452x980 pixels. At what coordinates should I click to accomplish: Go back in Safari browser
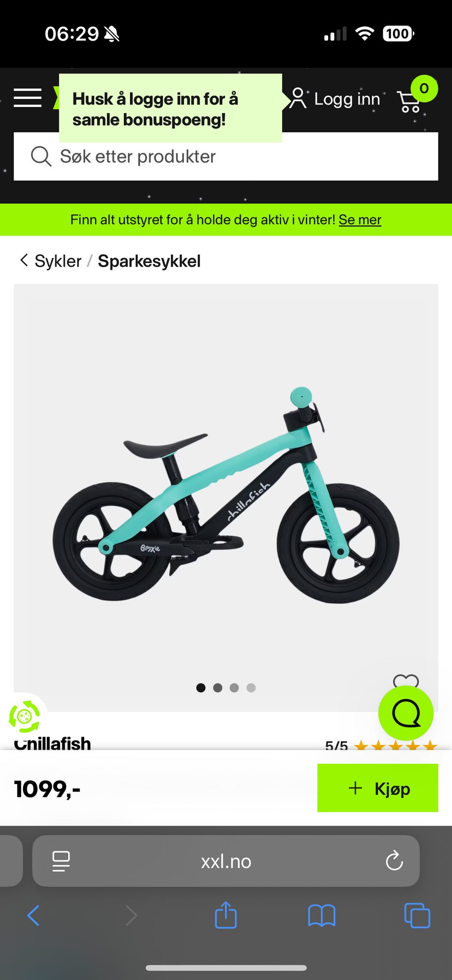[33, 915]
